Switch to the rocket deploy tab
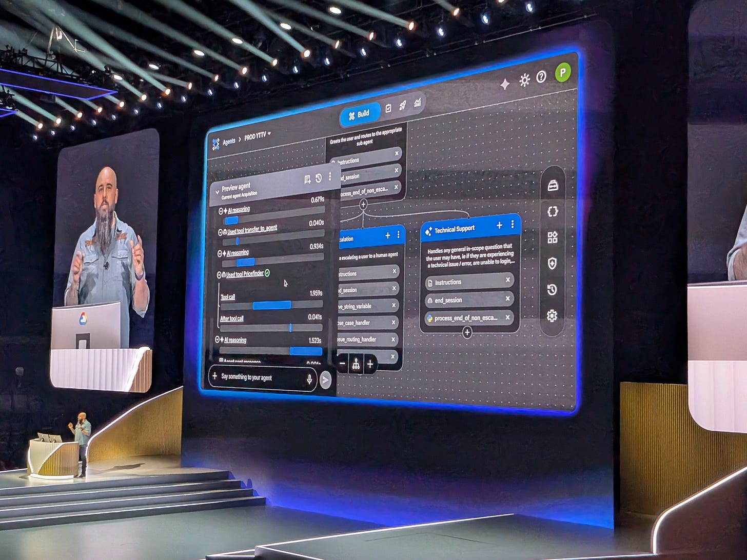 403,105
